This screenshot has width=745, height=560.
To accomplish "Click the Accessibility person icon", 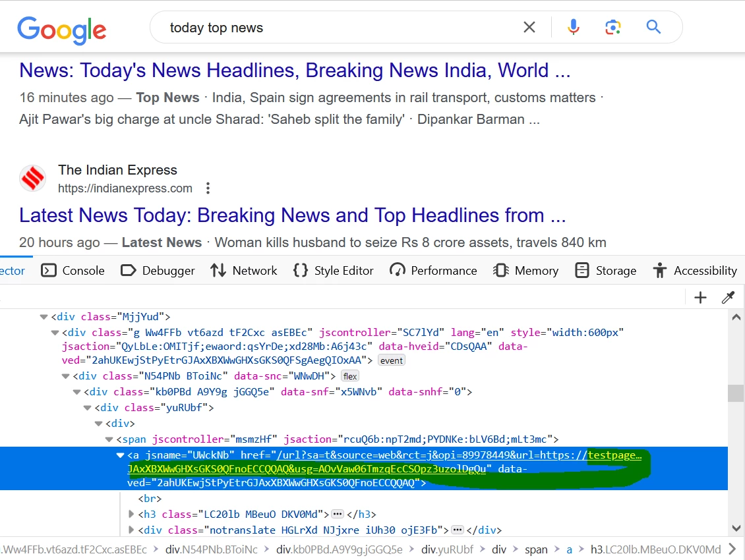I will pos(659,270).
